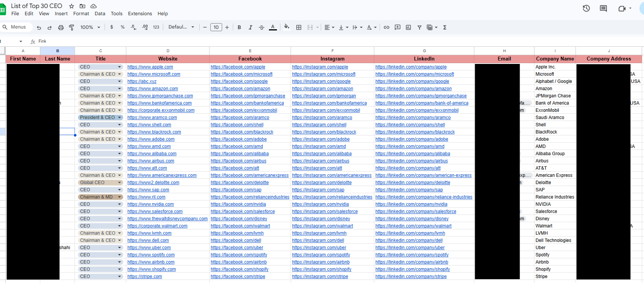This screenshot has width=644, height=283.
Task: Increase the font size with plus
Action: click(x=227, y=27)
